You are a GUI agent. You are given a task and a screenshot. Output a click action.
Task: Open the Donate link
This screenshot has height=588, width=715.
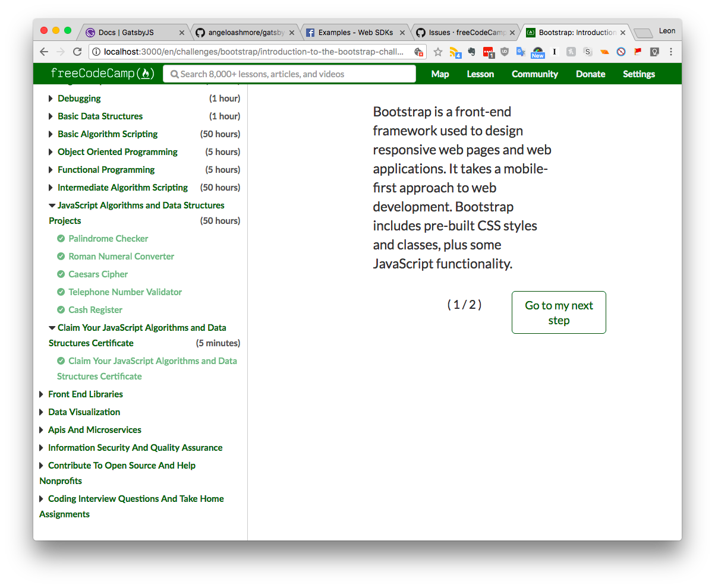[x=590, y=74]
